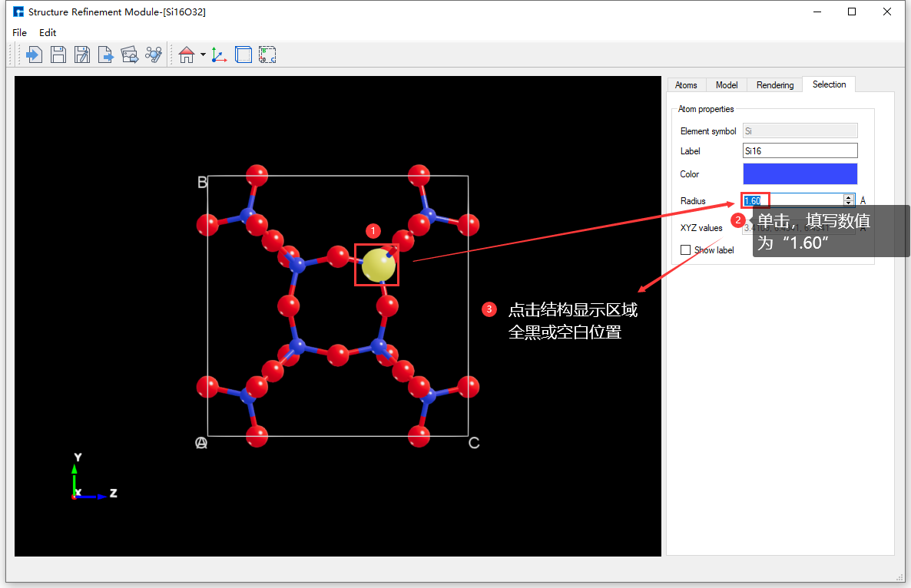
Task: Reset the view with the home icon
Action: [187, 54]
